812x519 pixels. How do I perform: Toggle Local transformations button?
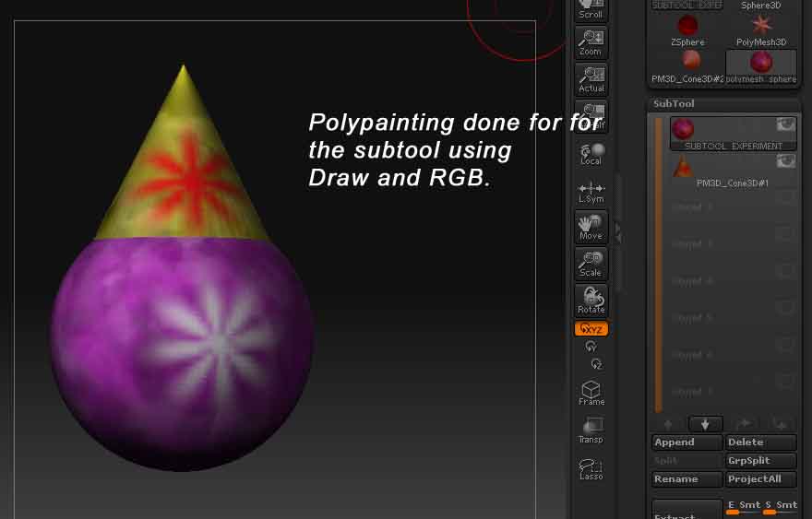[591, 154]
